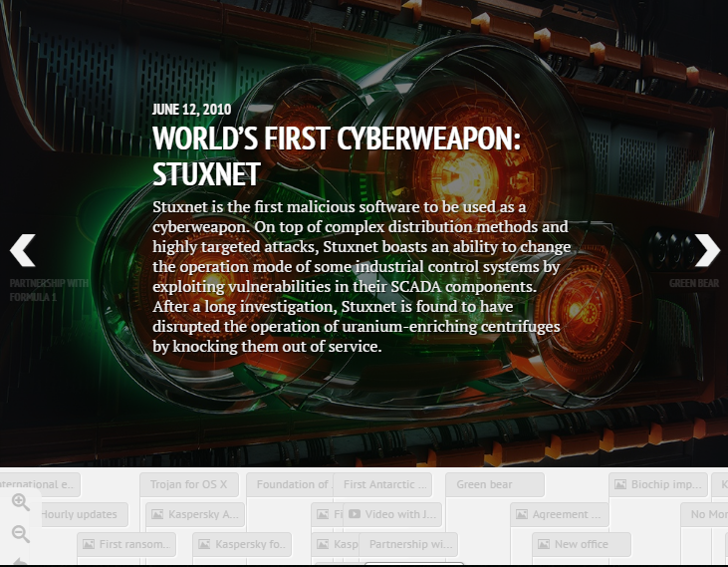
Task: Select 'Trojan for OS X' timeline marker
Action: [189, 484]
